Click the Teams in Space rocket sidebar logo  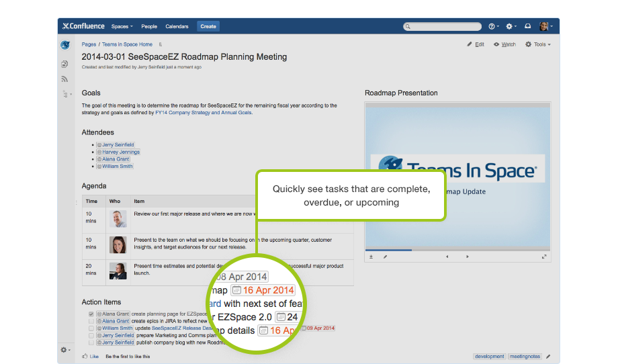click(x=65, y=45)
